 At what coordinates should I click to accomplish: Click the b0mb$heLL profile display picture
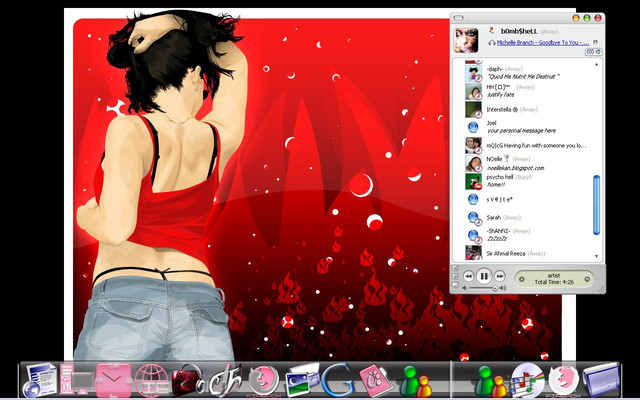tap(466, 40)
